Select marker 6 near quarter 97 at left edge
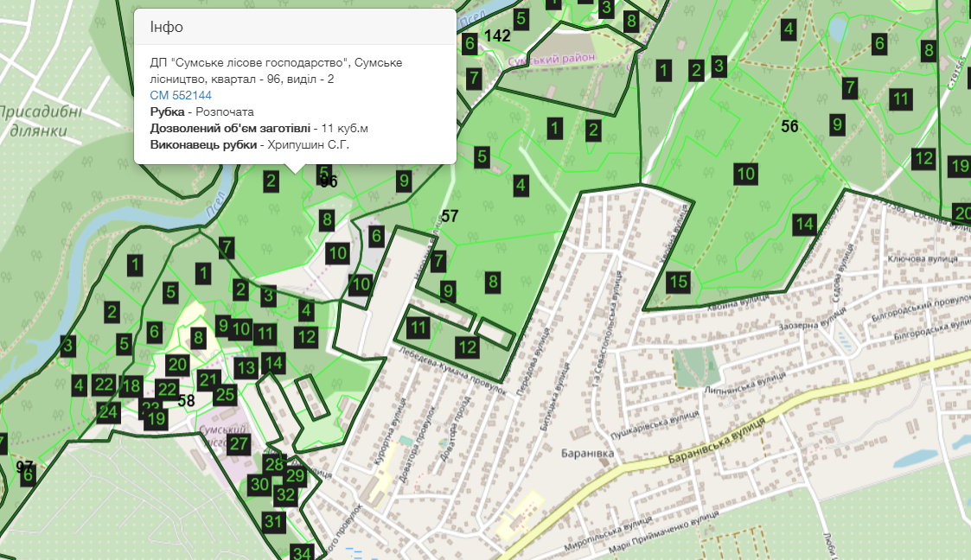 pyautogui.click(x=26, y=474)
